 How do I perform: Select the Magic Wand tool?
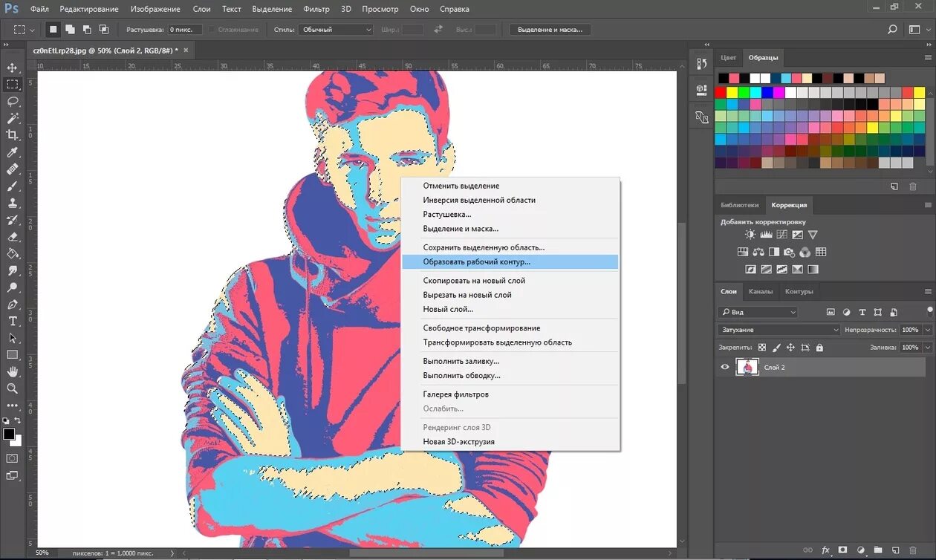pos(12,118)
